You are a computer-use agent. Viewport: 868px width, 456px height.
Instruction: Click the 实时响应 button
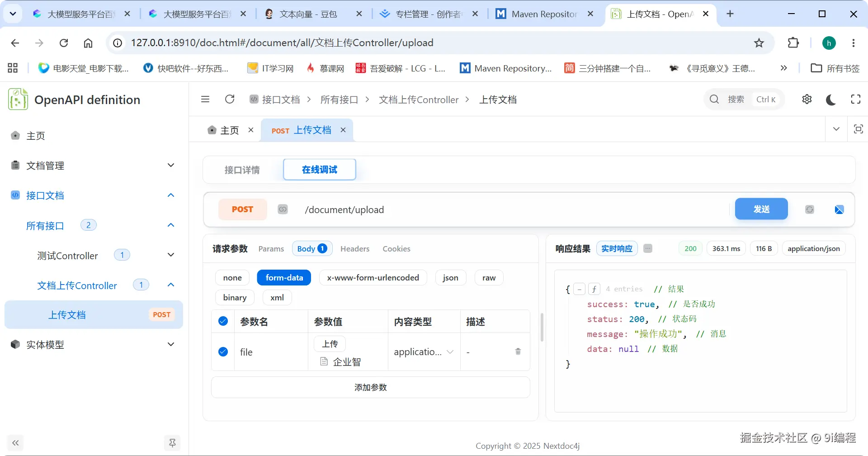(617, 248)
